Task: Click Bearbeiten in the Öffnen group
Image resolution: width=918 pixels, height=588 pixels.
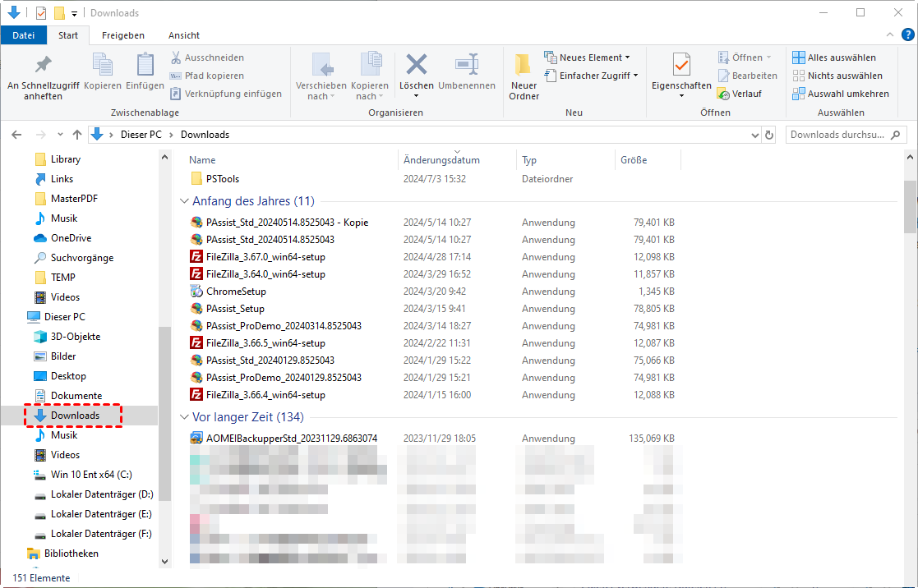Action: point(748,76)
